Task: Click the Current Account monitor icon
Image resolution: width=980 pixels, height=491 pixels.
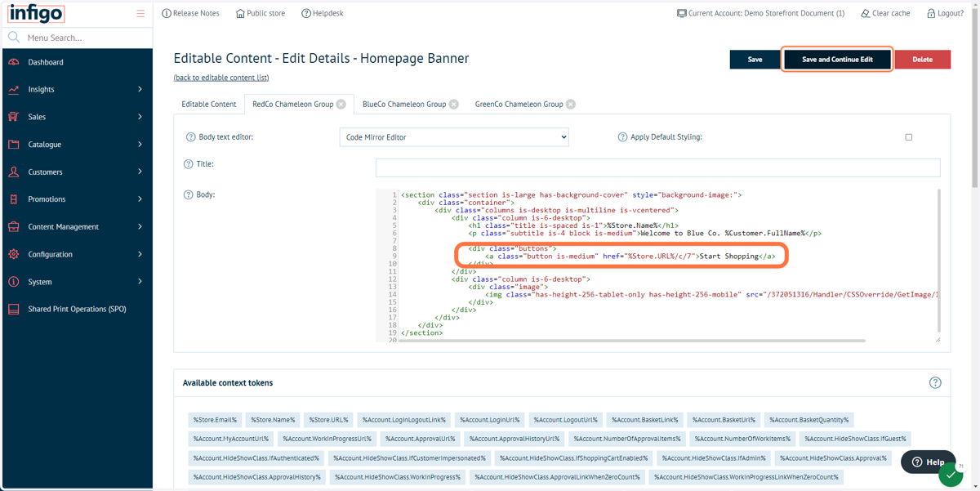Action: [x=682, y=13]
